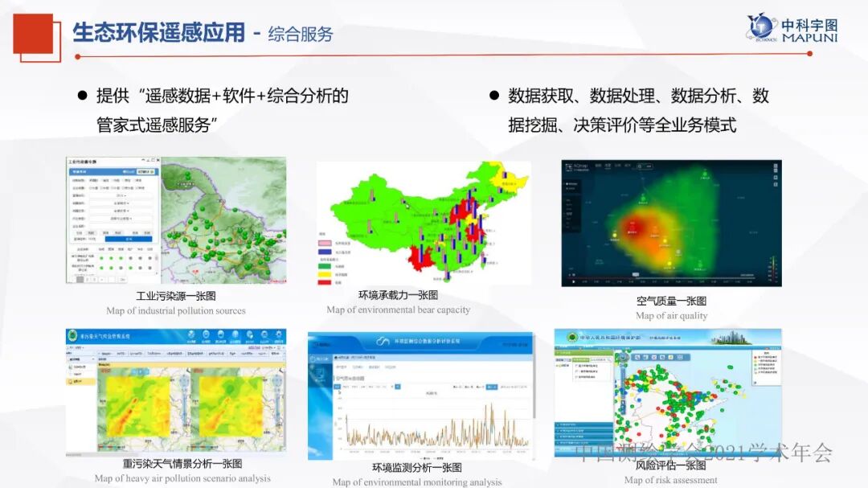
Task: Click the caption Map of air quality
Action: 671,316
